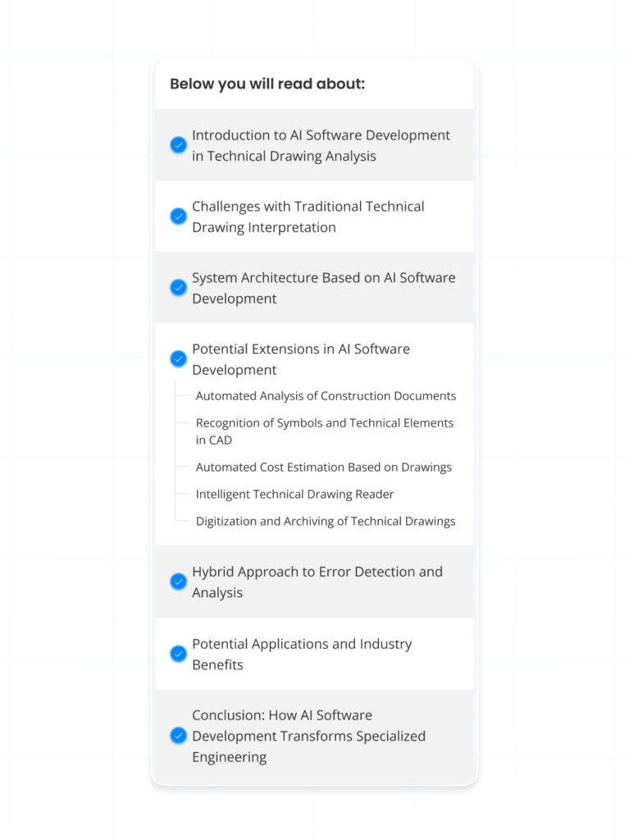This screenshot has height=840, width=629.
Task: Open Introduction to AI Software Development link
Action: 321,145
